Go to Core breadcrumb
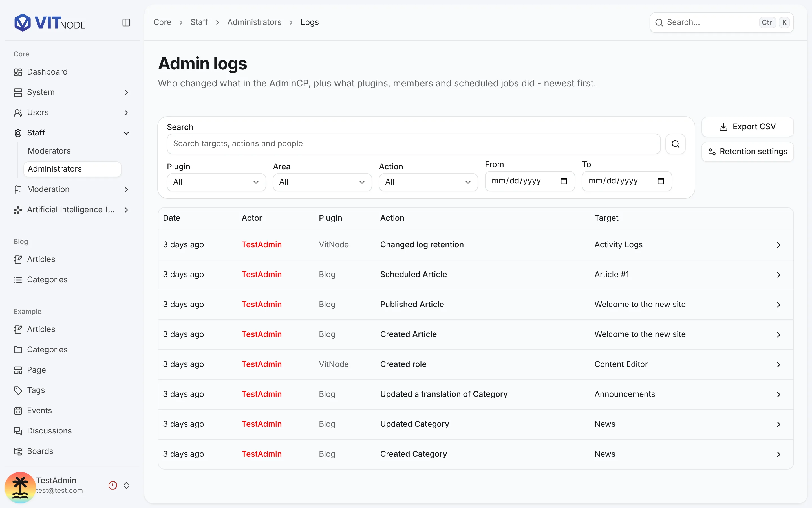The height and width of the screenshot is (508, 812). (x=162, y=22)
